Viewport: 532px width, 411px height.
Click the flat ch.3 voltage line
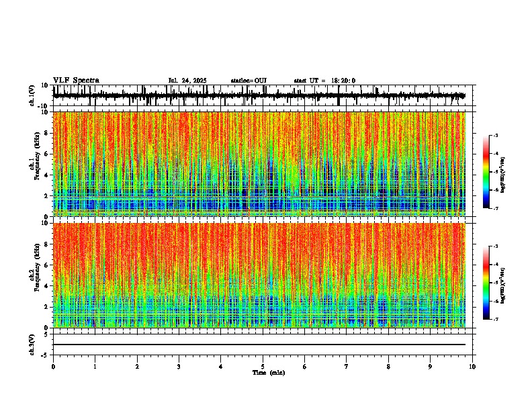click(x=259, y=345)
